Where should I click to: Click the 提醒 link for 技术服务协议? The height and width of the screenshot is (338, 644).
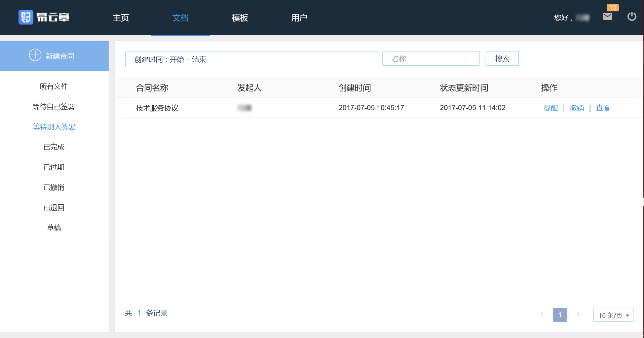[x=551, y=108]
